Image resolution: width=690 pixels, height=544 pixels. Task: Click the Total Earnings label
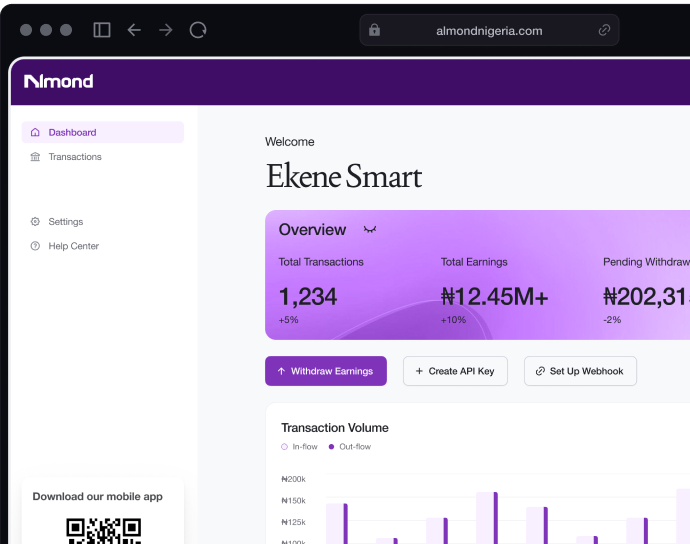[x=474, y=262]
